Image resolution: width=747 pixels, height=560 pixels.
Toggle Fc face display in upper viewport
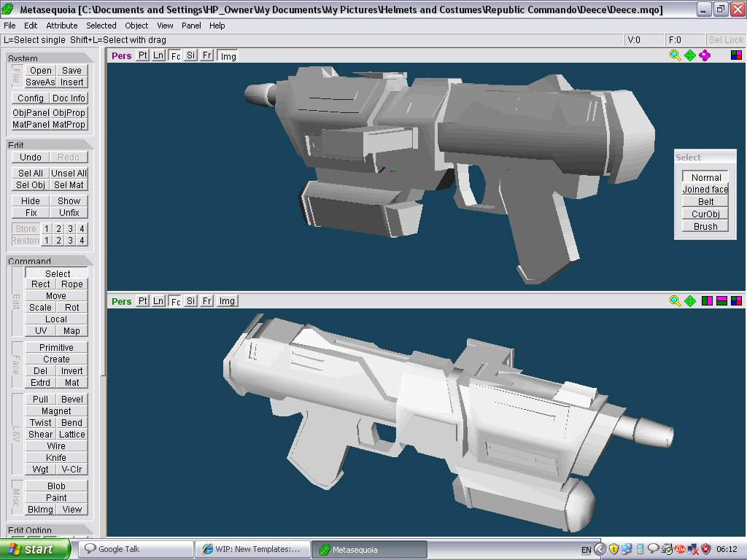click(175, 55)
